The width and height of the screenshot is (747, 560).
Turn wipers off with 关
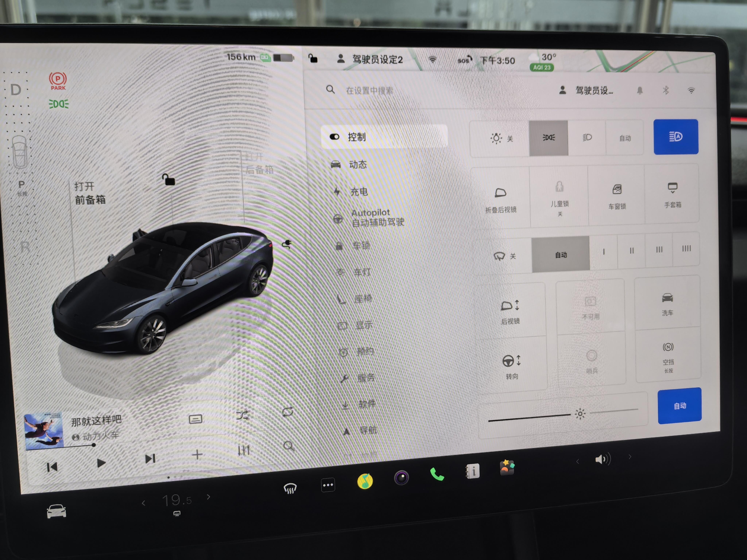[505, 256]
